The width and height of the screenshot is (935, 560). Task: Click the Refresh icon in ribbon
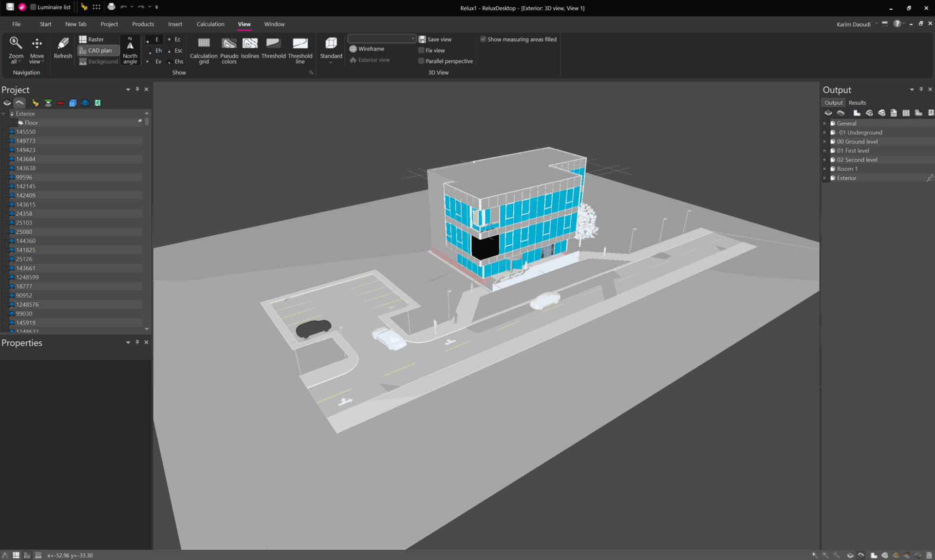tap(63, 48)
